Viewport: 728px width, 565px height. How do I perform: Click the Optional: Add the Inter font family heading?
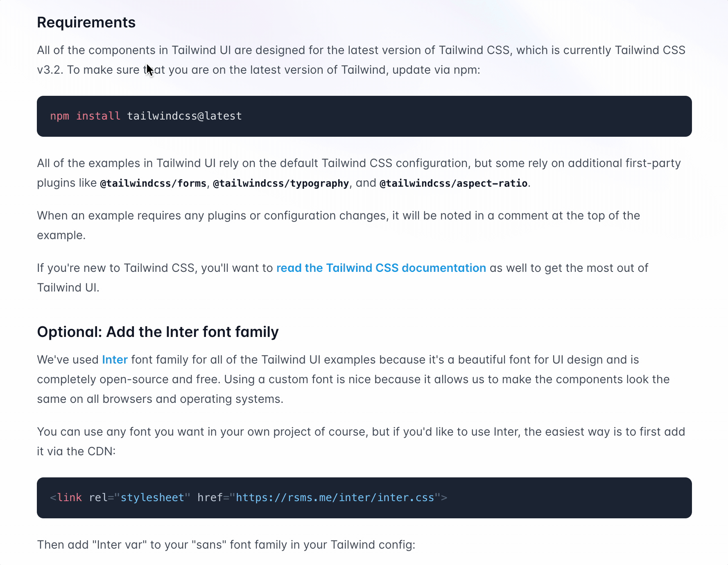pyautogui.click(x=158, y=332)
